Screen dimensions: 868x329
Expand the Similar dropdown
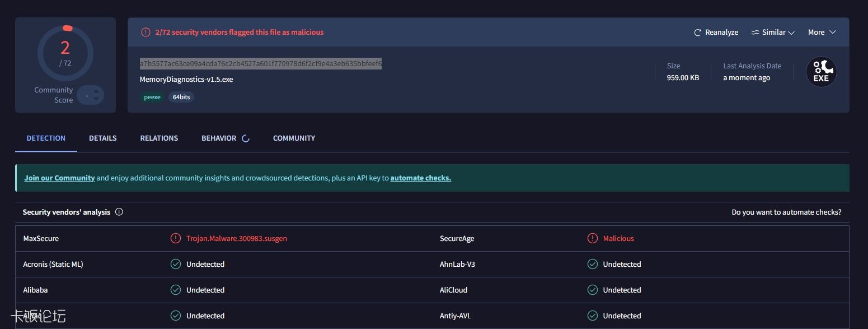tap(772, 32)
